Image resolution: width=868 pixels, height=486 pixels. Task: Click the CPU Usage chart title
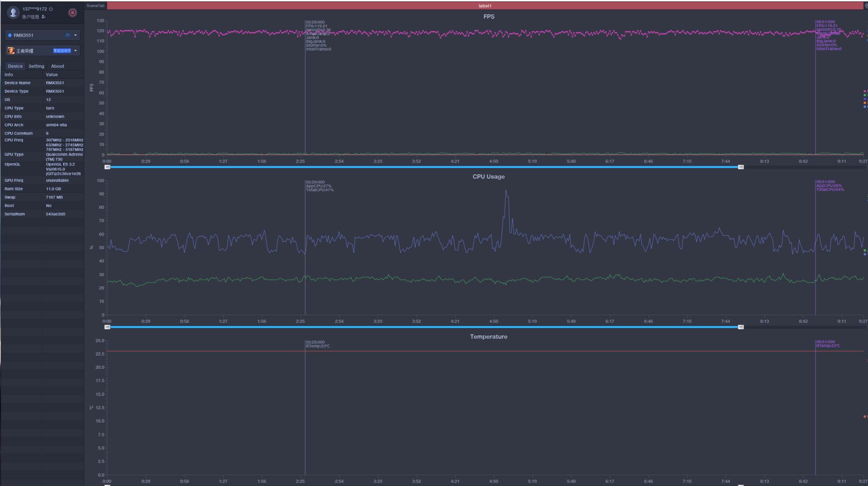tap(489, 177)
